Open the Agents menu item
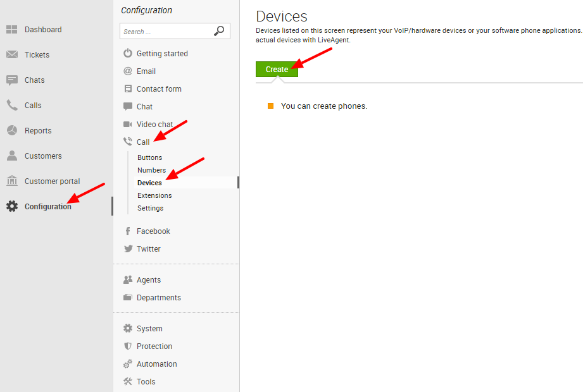 pos(149,280)
